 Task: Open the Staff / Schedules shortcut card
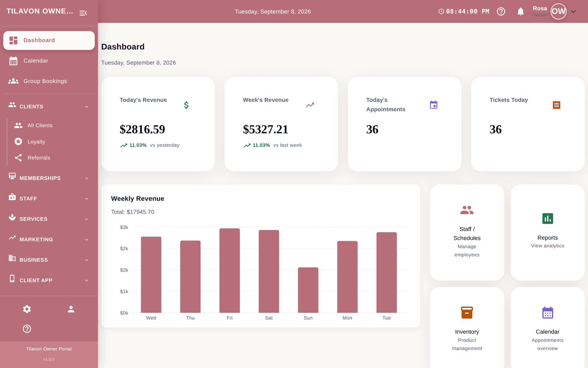tap(467, 233)
